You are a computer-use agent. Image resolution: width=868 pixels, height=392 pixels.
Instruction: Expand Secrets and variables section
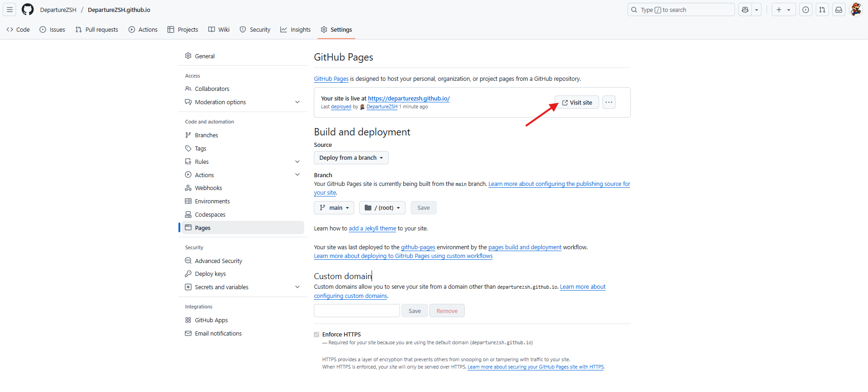tap(243, 287)
